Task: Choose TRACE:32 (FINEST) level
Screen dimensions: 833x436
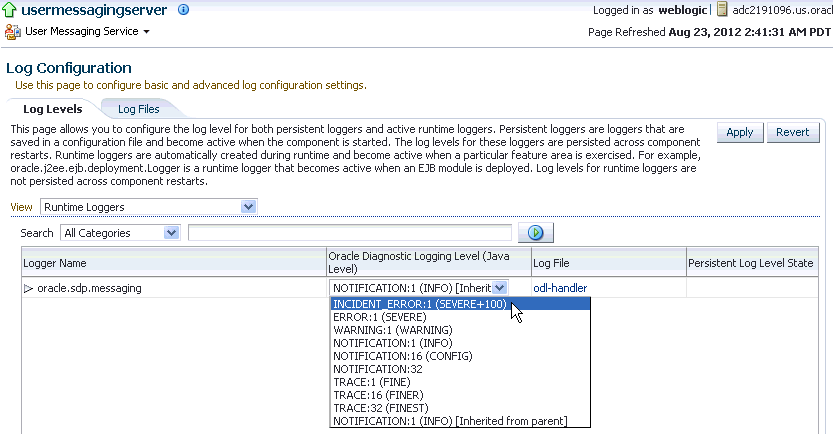Action: (x=460, y=408)
